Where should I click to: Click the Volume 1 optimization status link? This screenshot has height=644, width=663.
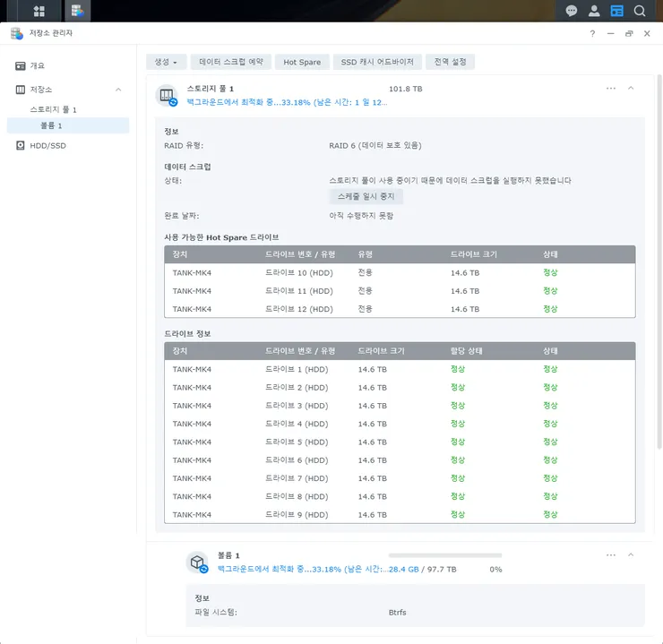click(x=302, y=569)
